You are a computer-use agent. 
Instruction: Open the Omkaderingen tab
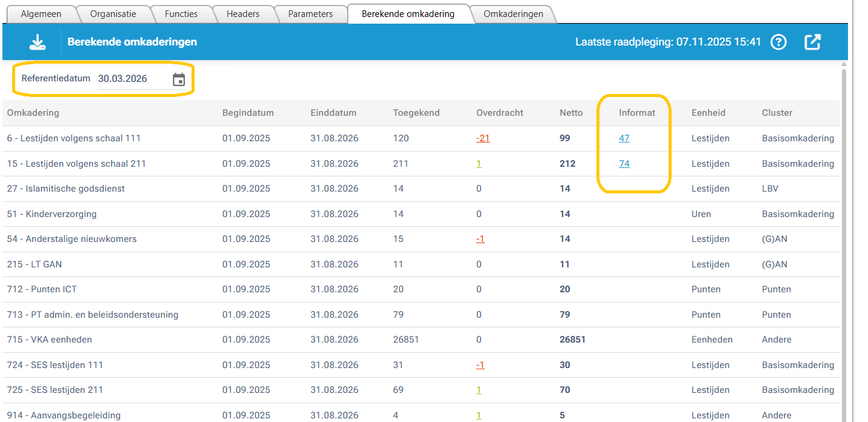click(x=513, y=13)
